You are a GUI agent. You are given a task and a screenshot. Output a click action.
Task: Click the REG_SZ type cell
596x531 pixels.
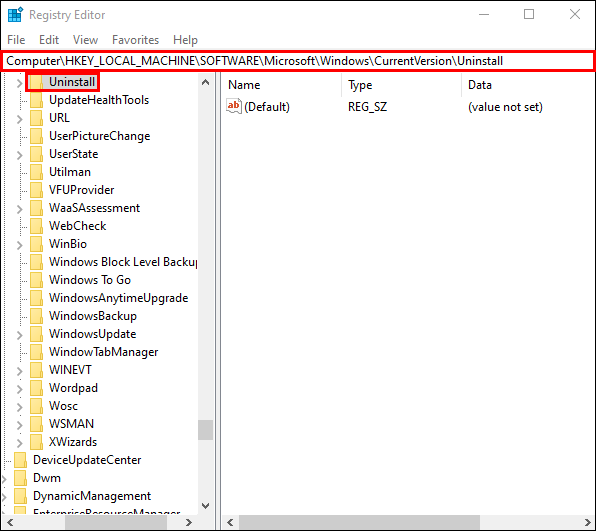pyautogui.click(x=368, y=107)
